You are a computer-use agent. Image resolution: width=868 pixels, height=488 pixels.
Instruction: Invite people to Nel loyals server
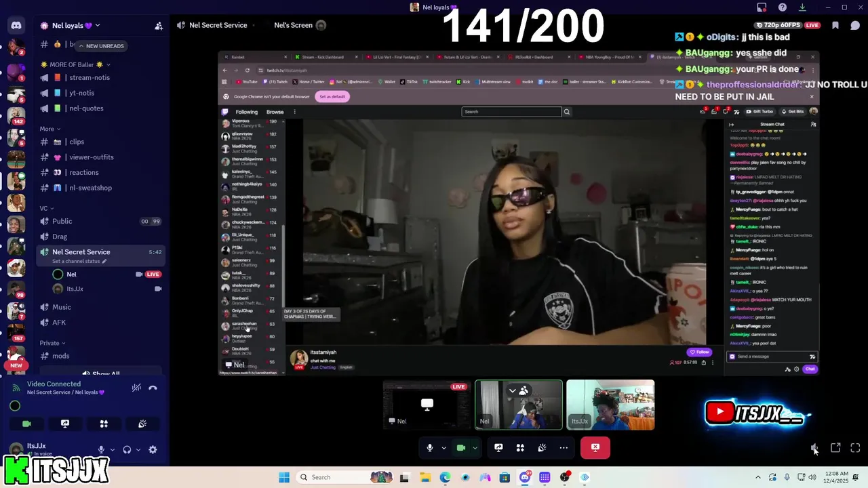(x=159, y=26)
